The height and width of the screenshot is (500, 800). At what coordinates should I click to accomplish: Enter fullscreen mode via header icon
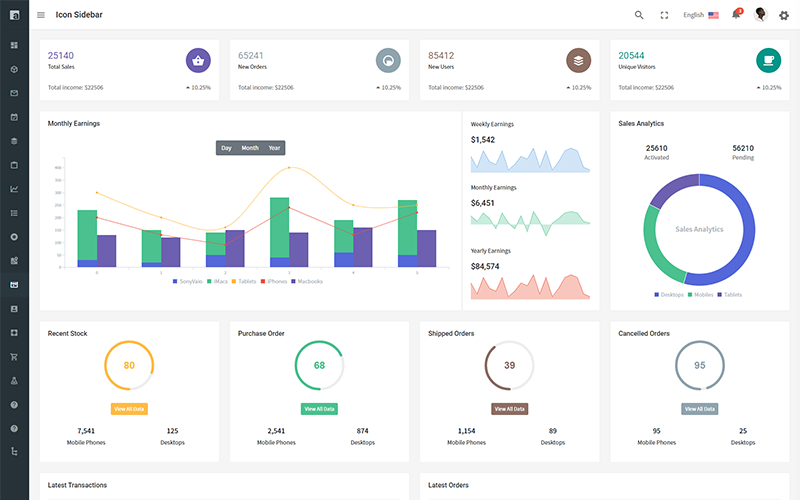(664, 15)
